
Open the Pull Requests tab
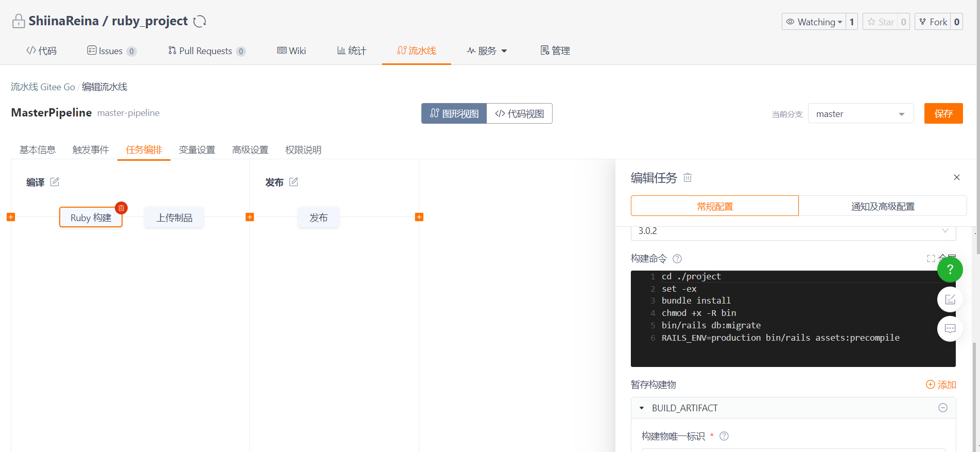pos(207,51)
